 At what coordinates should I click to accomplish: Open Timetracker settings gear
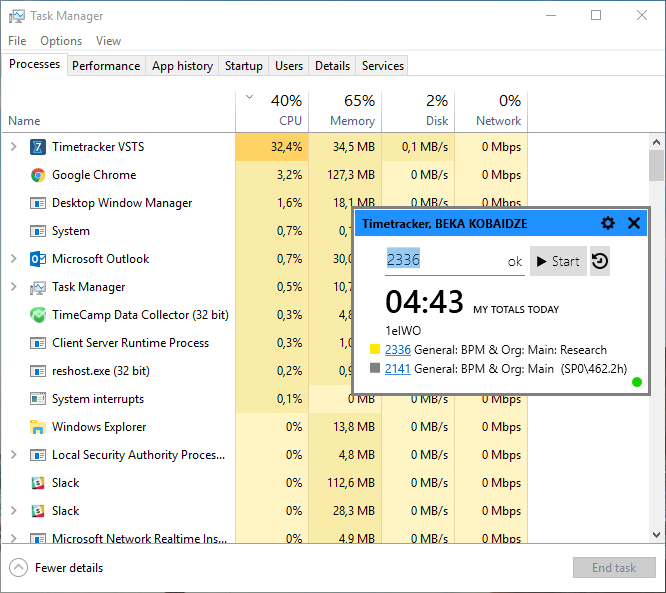pyautogui.click(x=608, y=223)
